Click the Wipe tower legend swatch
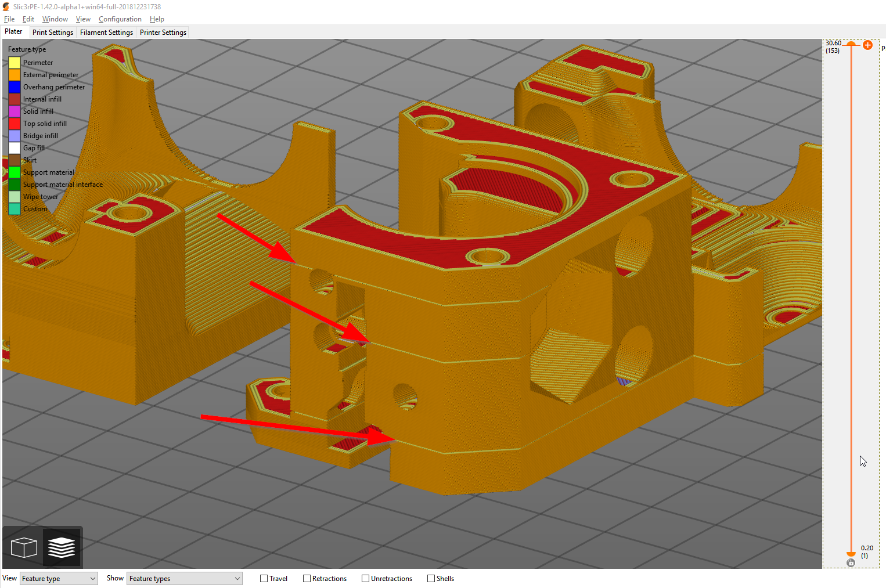The height and width of the screenshot is (588, 886). click(15, 197)
